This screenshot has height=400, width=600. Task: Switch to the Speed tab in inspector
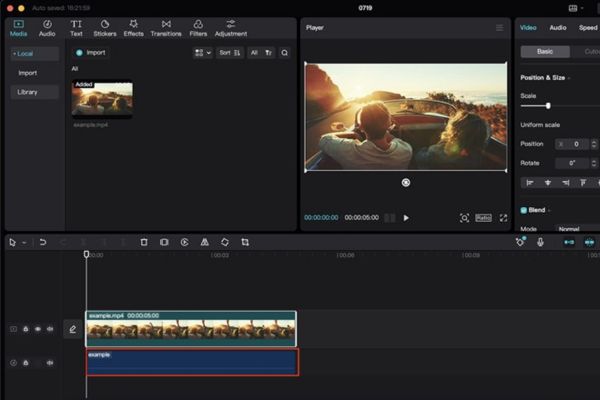pos(588,28)
